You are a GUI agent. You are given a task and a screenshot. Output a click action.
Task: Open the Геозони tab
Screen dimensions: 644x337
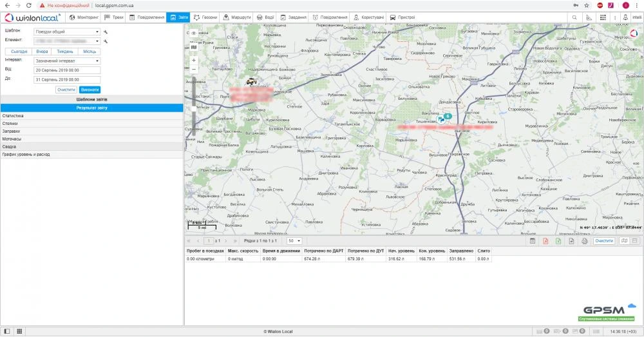pyautogui.click(x=205, y=17)
